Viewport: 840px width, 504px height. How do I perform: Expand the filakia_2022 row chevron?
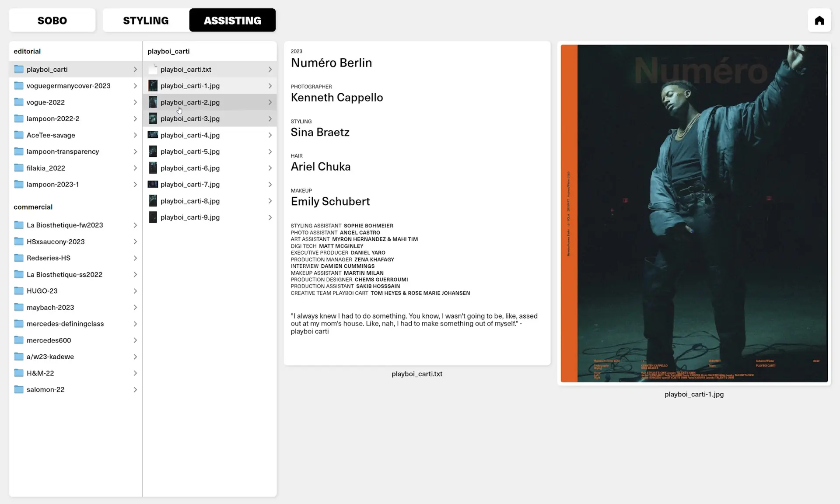click(x=135, y=168)
